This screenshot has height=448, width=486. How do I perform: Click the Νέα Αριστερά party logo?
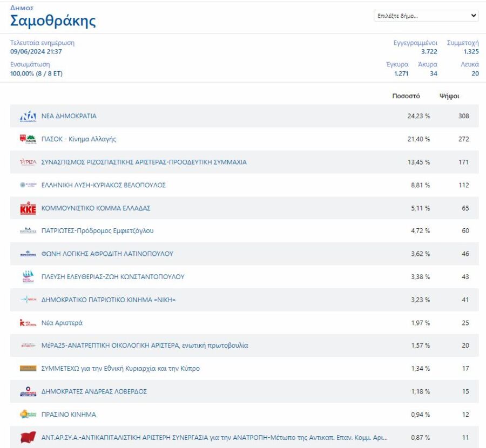pyautogui.click(x=28, y=323)
